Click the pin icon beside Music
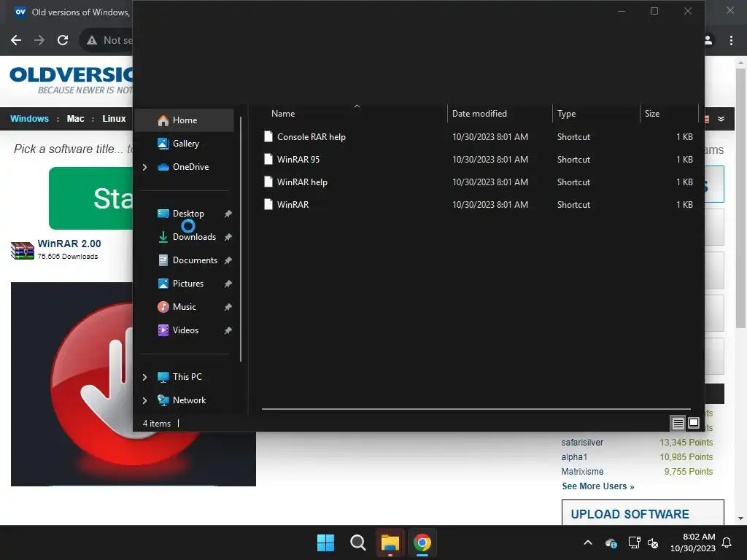Screen dimensions: 747x560 click(228, 307)
